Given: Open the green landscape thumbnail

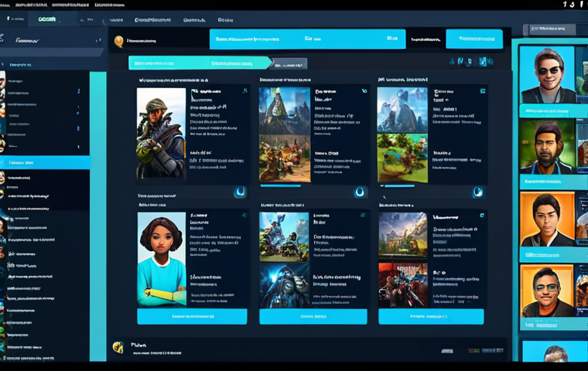Looking at the screenshot, I should pos(402,158).
